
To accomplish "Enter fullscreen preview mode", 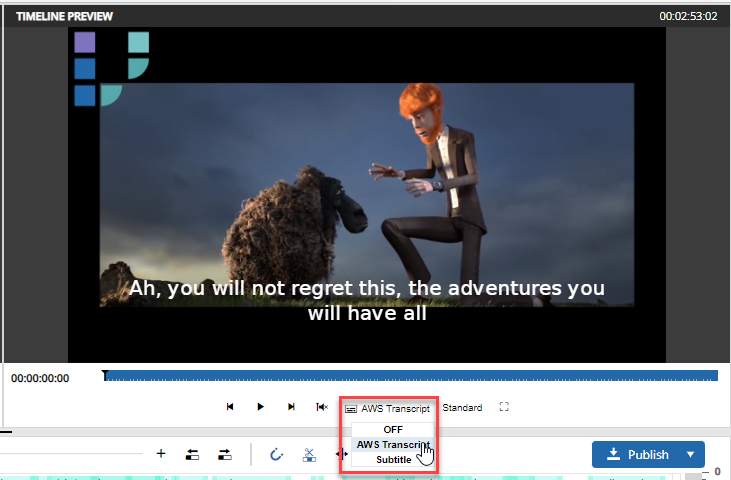I will click(x=504, y=407).
